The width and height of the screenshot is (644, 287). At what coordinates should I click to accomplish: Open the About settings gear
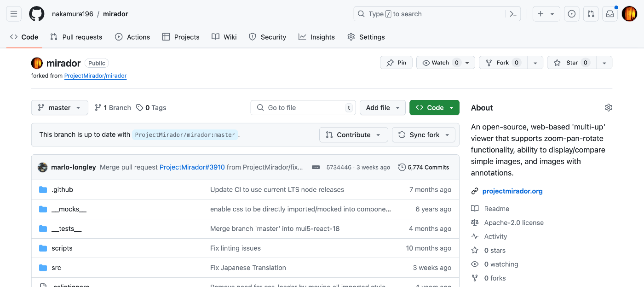(x=609, y=107)
